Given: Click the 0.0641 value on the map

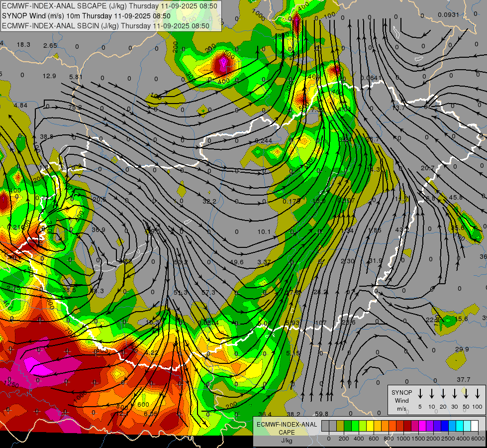Looking at the screenshot, I should point(371,78).
